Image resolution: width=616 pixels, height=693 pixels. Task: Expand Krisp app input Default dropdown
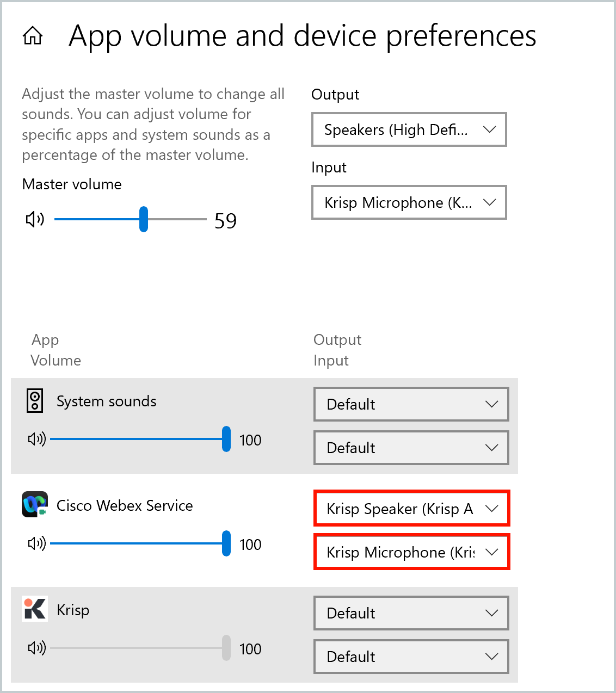[x=411, y=657]
